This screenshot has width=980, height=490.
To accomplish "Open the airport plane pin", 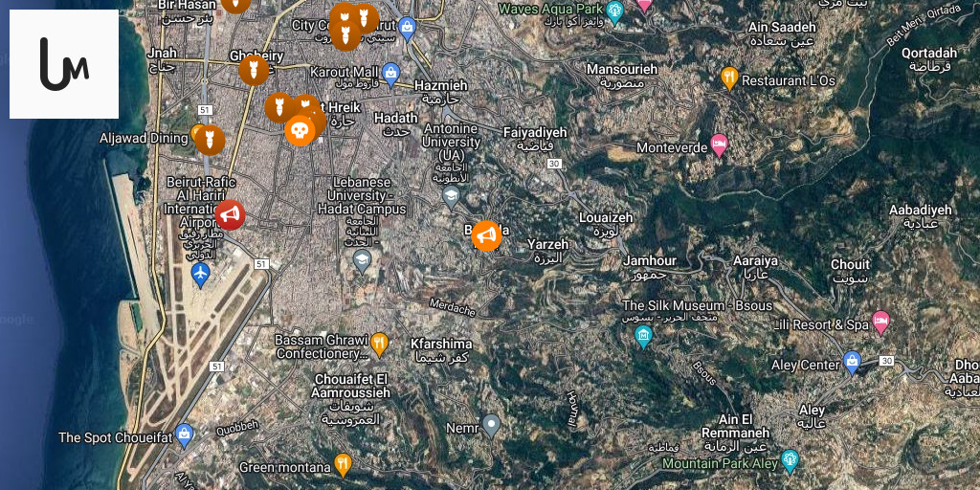I will (200, 275).
